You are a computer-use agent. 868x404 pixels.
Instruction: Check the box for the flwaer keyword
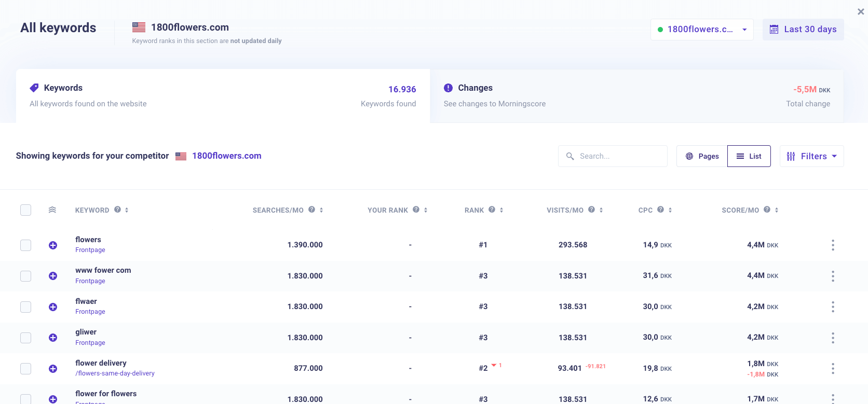click(25, 307)
